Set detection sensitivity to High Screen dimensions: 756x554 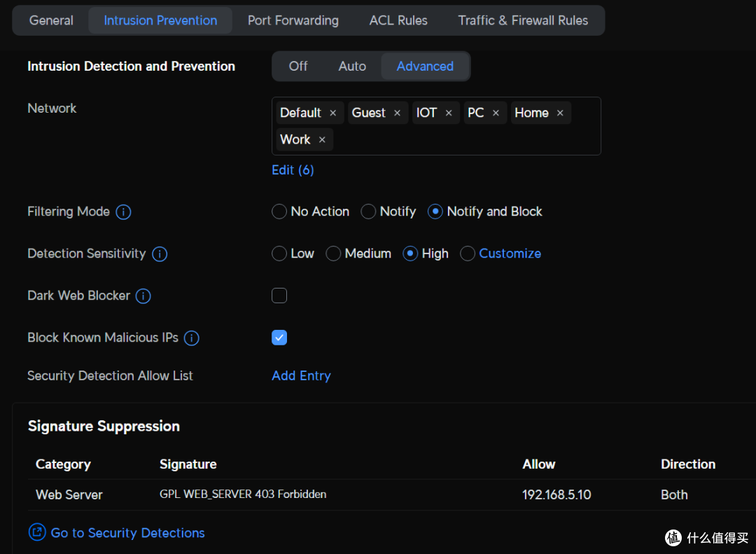410,254
